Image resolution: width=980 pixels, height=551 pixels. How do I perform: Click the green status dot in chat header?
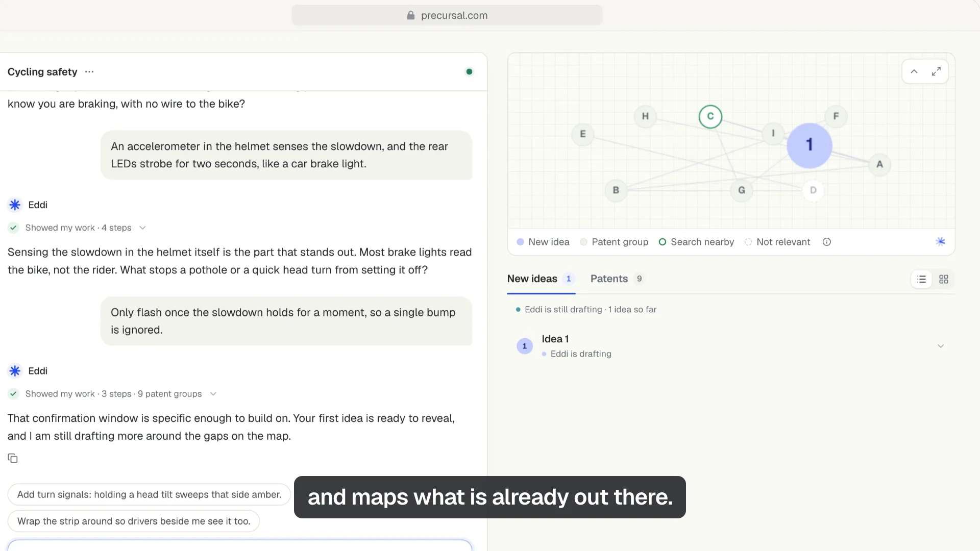469,72
